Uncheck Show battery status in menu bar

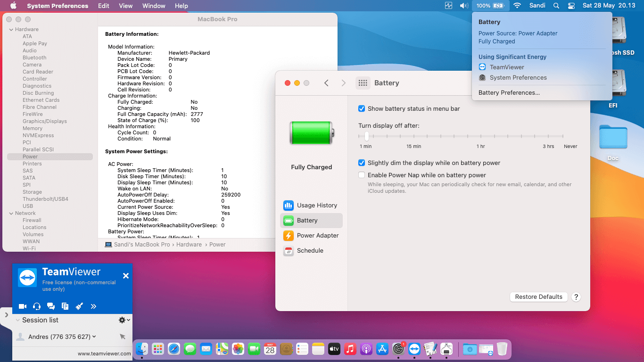[x=362, y=108]
